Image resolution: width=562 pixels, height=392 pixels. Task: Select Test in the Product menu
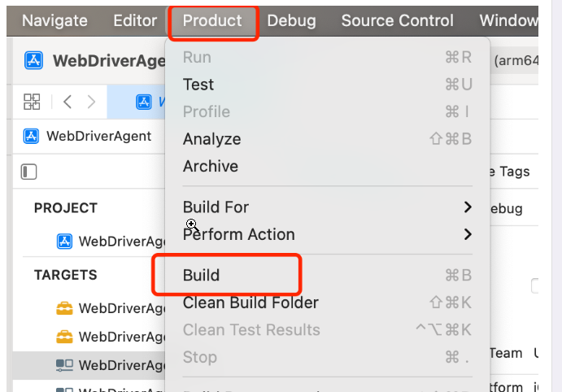[198, 85]
